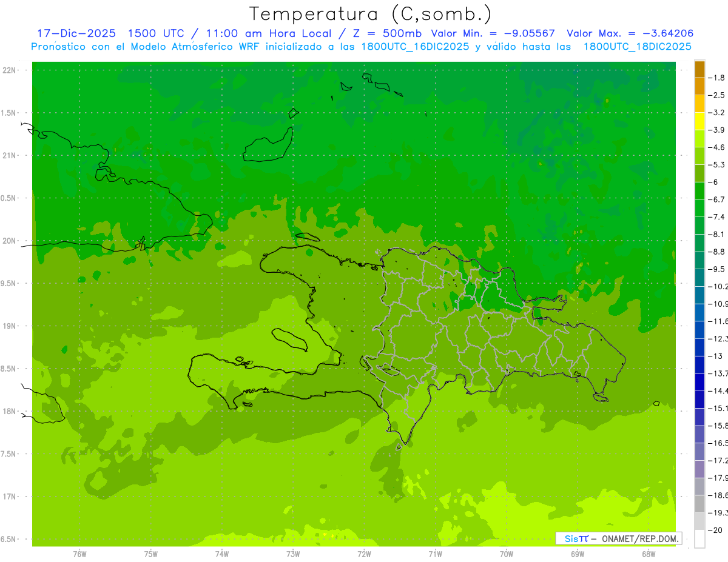Click the "74W" longitude axis label

[x=222, y=554]
